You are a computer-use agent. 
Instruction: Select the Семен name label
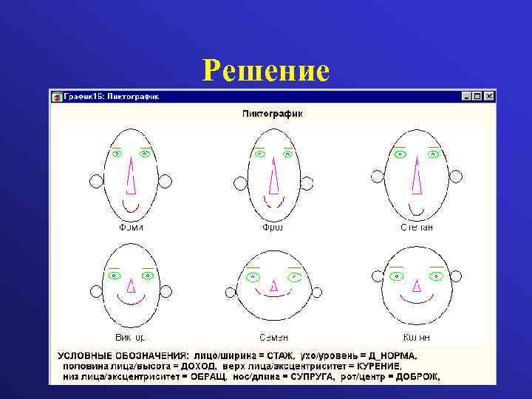click(274, 338)
